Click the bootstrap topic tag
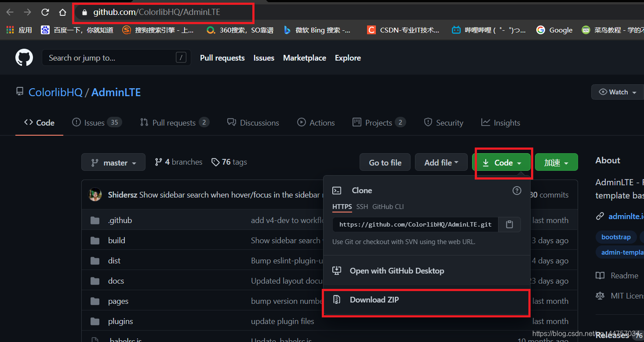This screenshot has height=342, width=644. click(616, 237)
